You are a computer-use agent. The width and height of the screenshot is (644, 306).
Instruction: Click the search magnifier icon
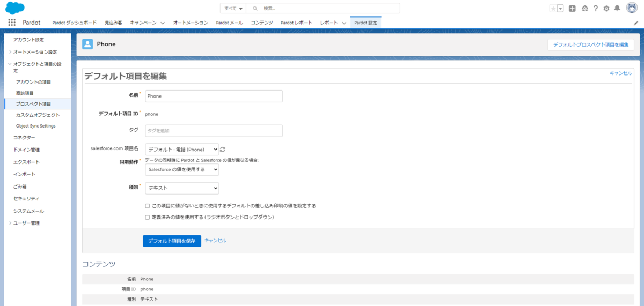point(255,9)
